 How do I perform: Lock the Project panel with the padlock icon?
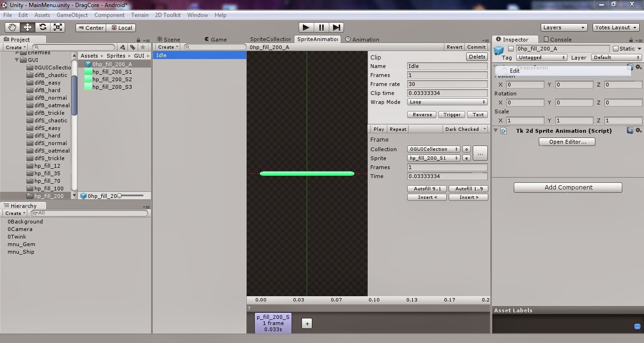(138, 40)
